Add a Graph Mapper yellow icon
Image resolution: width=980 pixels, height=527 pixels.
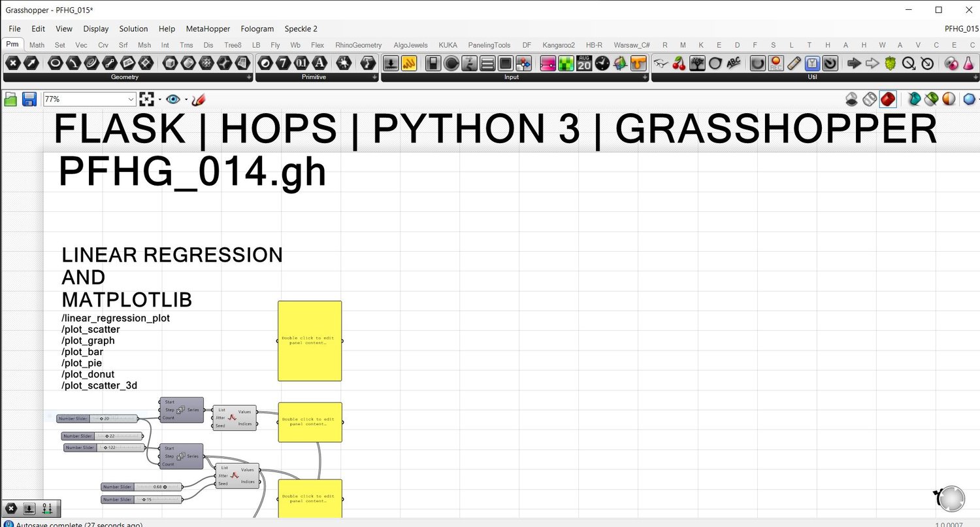click(x=409, y=63)
